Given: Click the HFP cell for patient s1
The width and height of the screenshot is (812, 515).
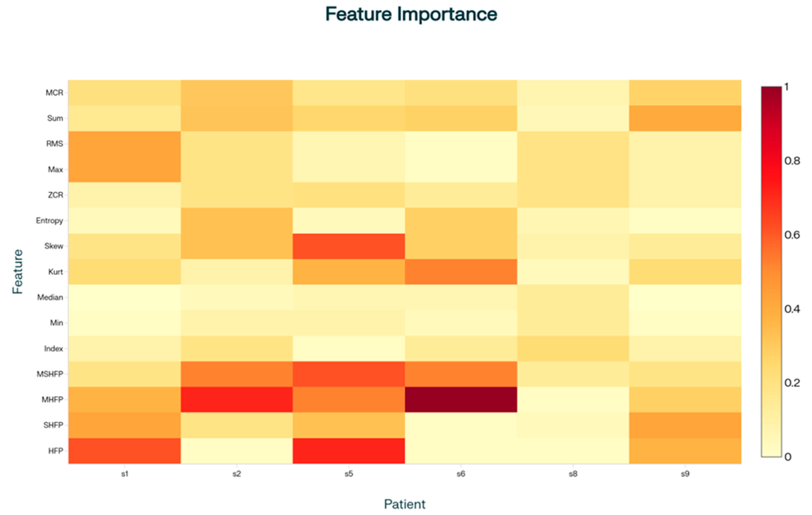Looking at the screenshot, I should click(125, 451).
